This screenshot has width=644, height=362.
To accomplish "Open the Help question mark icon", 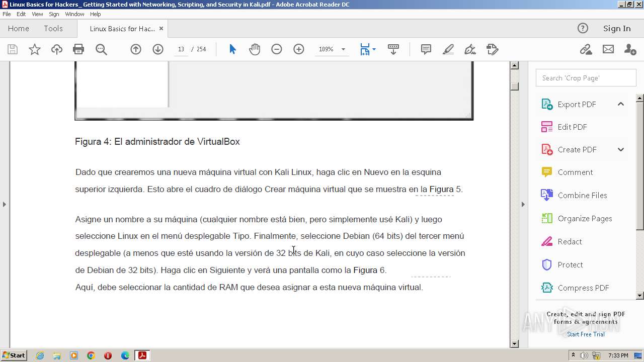I will click(583, 28).
